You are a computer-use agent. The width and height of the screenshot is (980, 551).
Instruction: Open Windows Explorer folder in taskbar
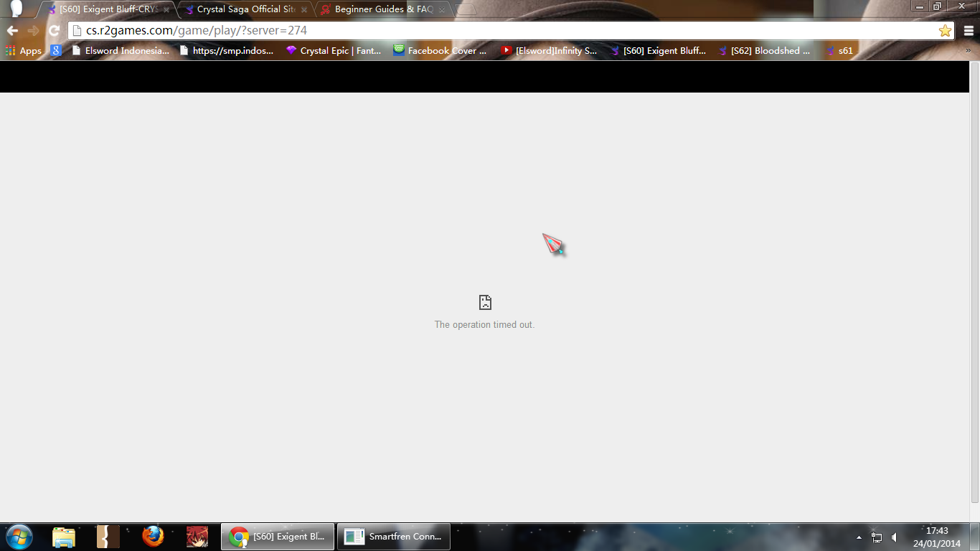(x=64, y=537)
